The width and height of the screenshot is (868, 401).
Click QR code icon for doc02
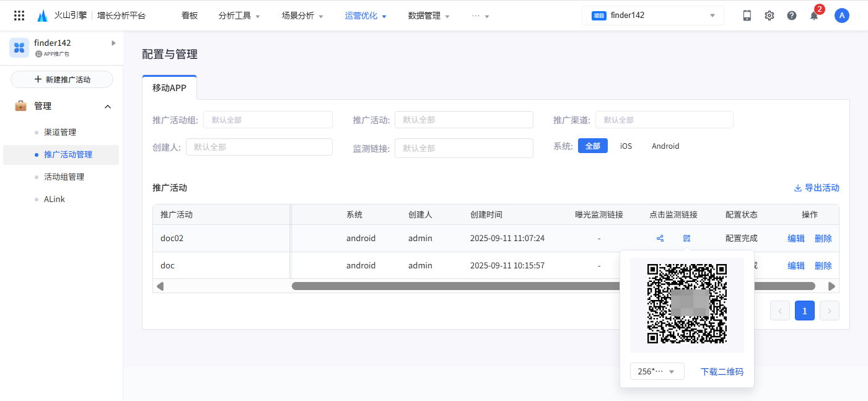pos(686,239)
